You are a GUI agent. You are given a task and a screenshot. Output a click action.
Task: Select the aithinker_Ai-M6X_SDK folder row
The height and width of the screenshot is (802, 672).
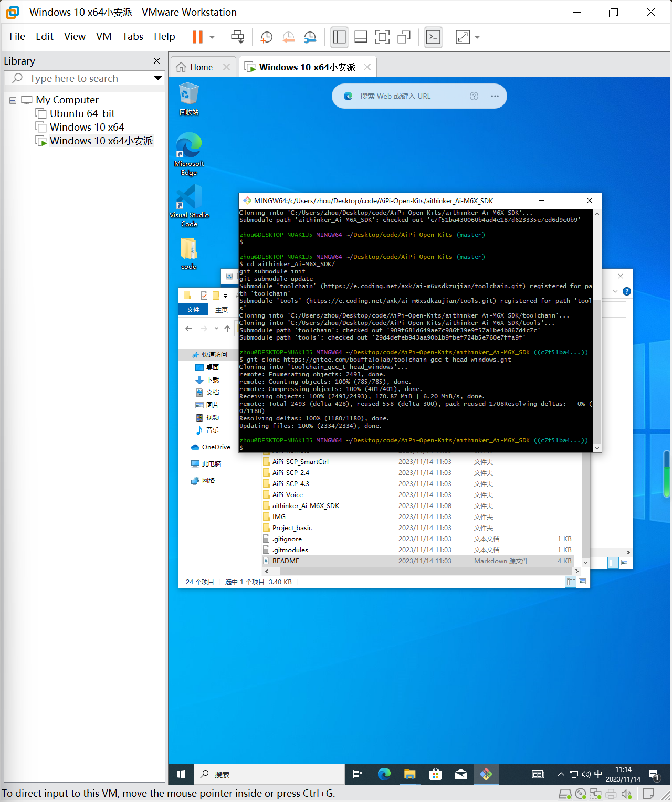(x=417, y=506)
